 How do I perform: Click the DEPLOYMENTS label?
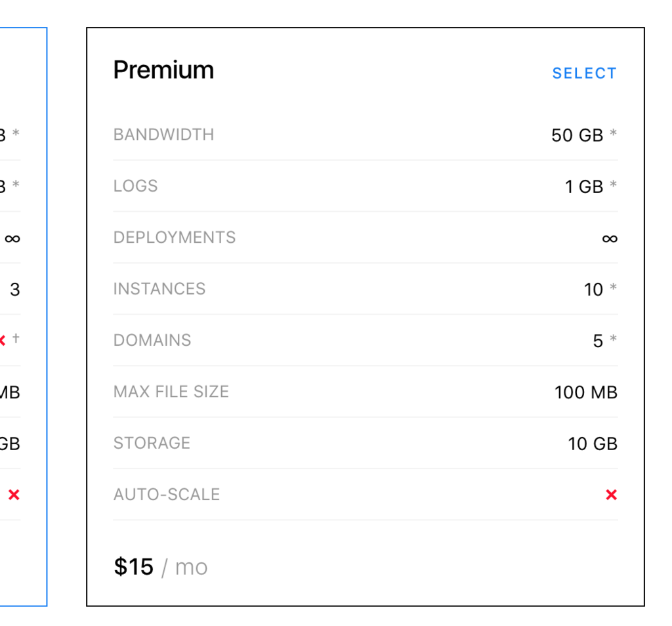coord(175,238)
